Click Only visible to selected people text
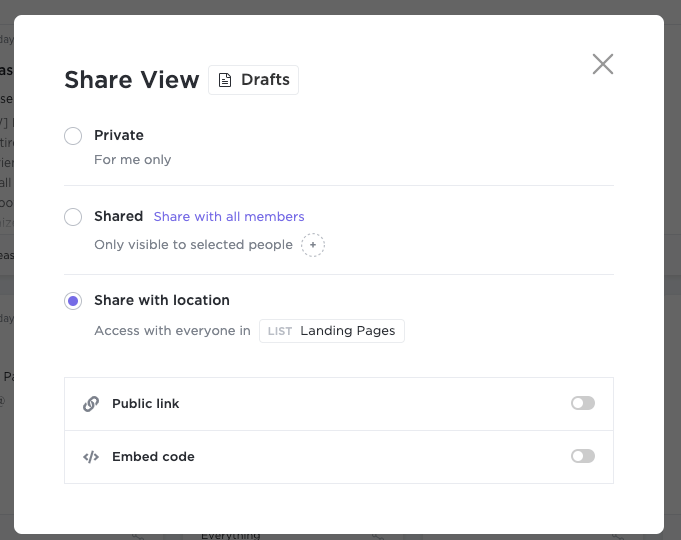Viewport: 681px width, 540px height. tap(193, 245)
